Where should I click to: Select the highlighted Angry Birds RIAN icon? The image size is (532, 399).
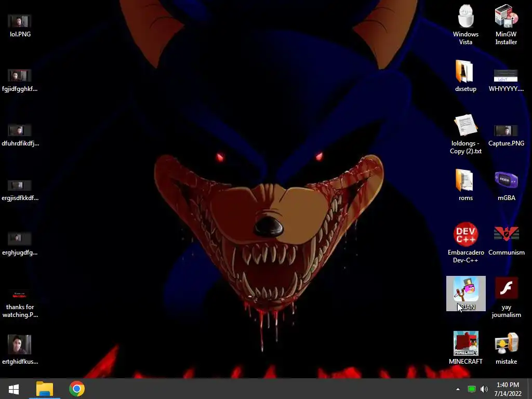click(465, 294)
